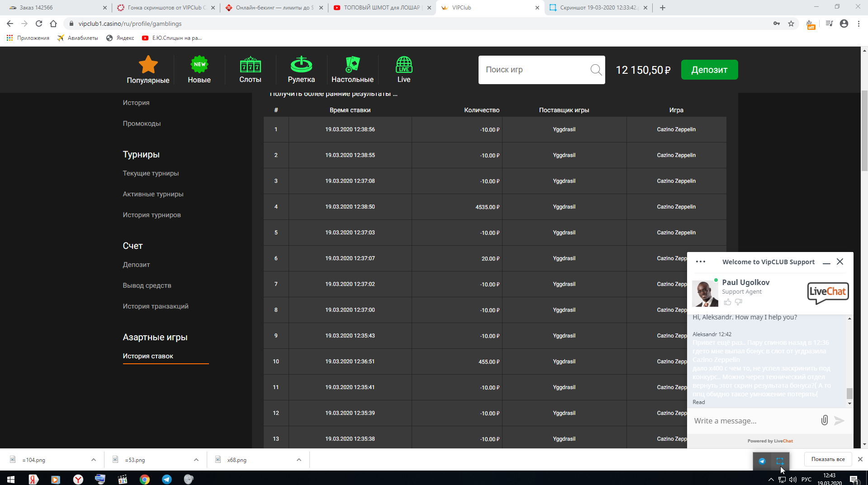Open the Рулетка roulette category
This screenshot has width=868, height=485.
pyautogui.click(x=301, y=70)
